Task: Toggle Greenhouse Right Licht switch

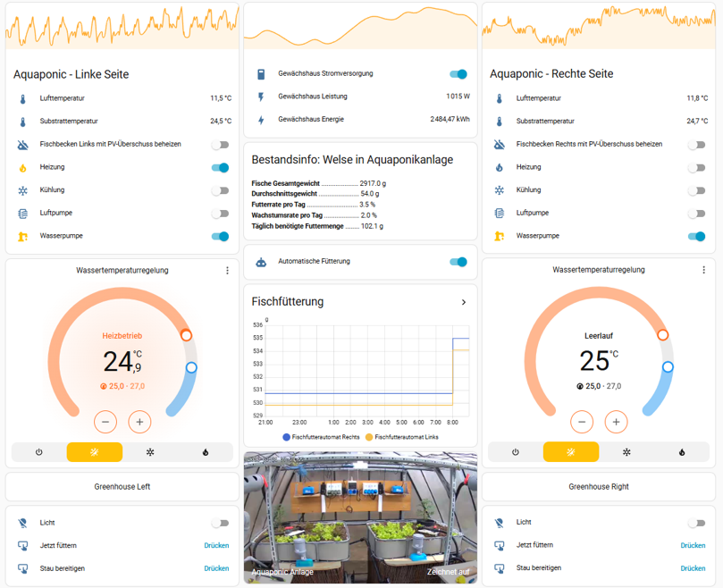Action: pyautogui.click(x=697, y=523)
